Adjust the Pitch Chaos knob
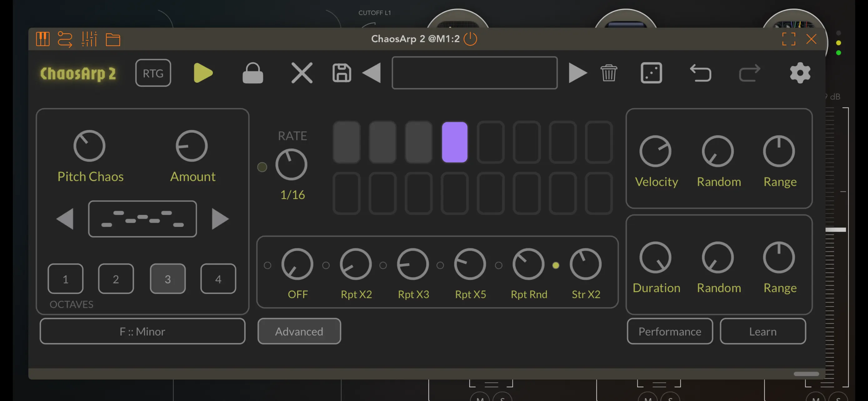 tap(90, 146)
